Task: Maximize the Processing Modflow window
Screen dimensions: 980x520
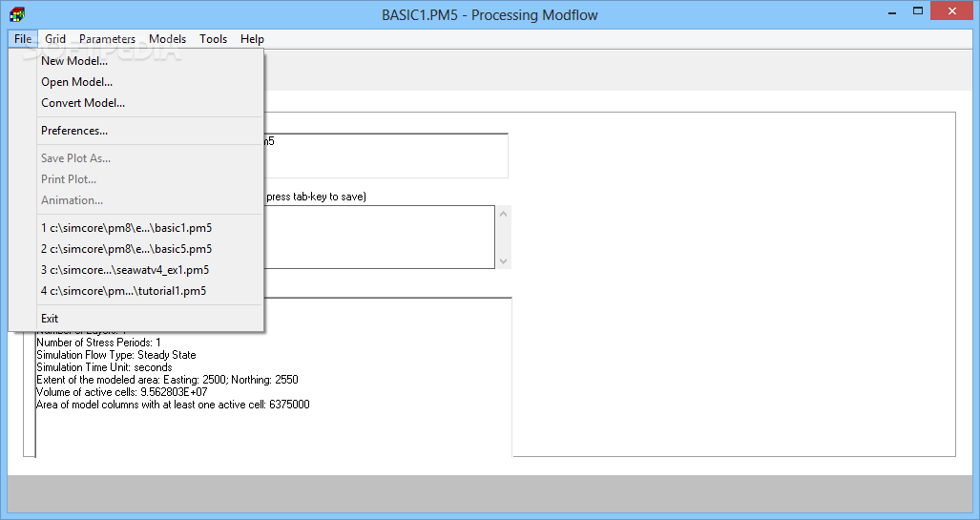Action: 918,11
